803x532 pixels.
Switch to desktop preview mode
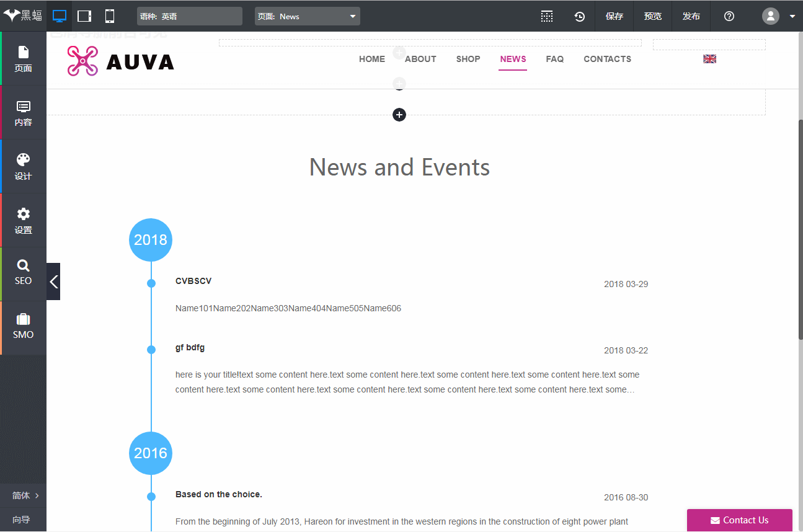pyautogui.click(x=60, y=16)
